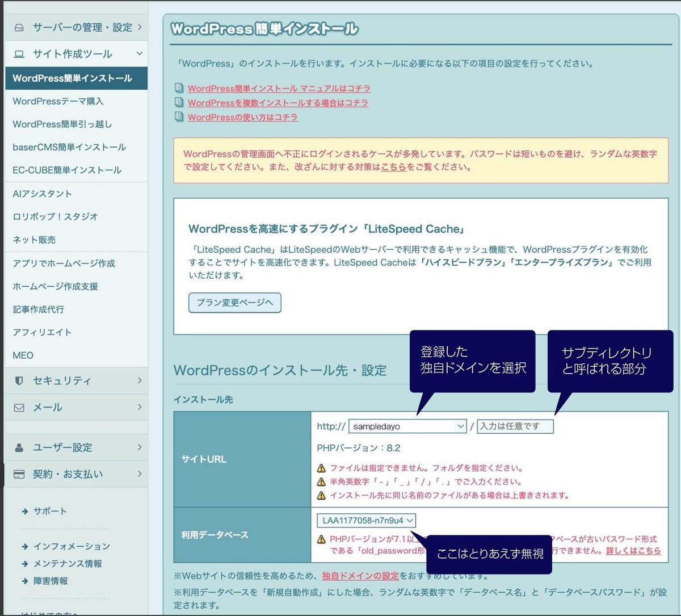Focus the 入力は任意です subdirectory field
This screenshot has width=681, height=616.
(x=515, y=426)
